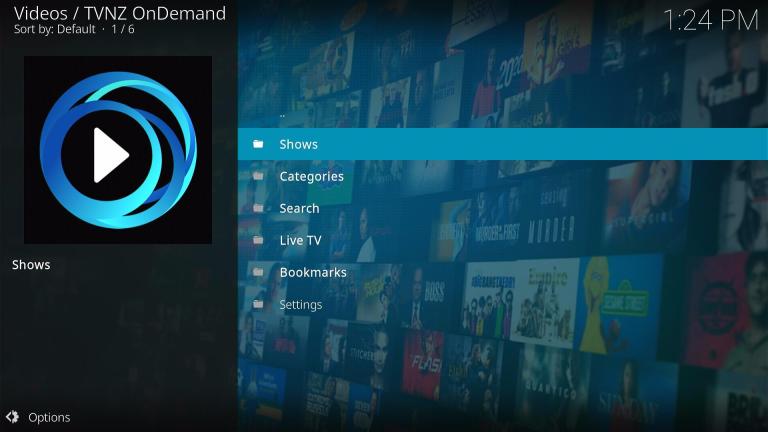Click the folder icon beside Settings
This screenshot has height=432, width=768.
pos(258,304)
